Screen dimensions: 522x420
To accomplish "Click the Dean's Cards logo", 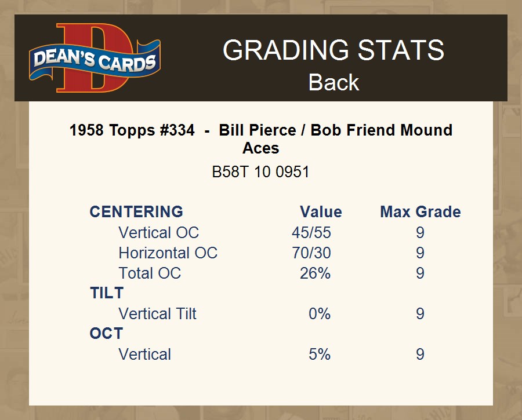I will click(95, 59).
